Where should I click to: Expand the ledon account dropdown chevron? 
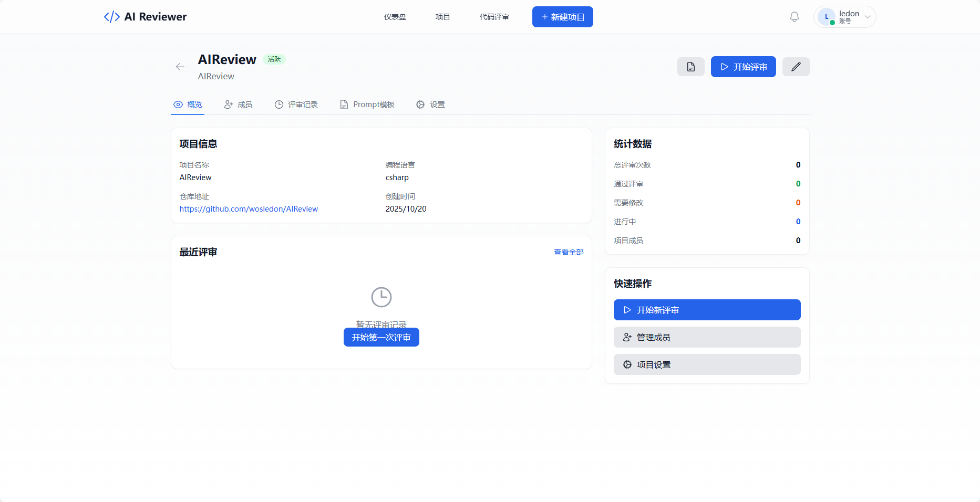point(868,17)
